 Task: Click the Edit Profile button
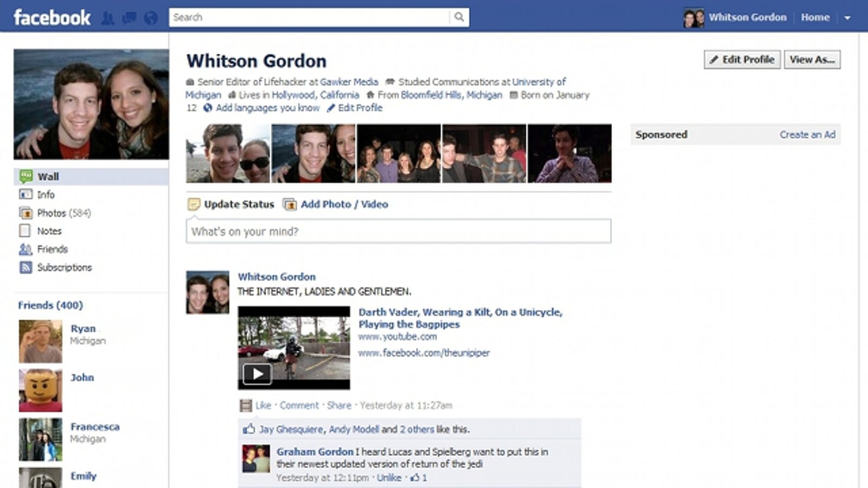point(742,60)
